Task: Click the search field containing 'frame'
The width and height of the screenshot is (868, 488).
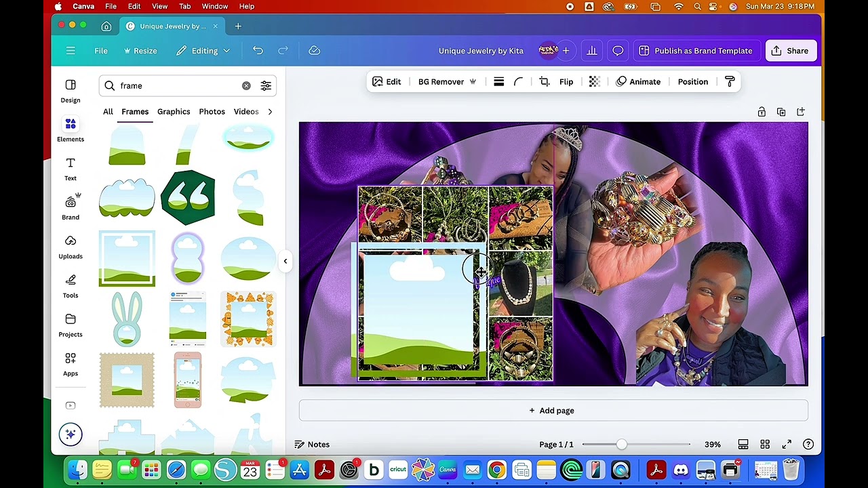Action: pyautogui.click(x=187, y=86)
